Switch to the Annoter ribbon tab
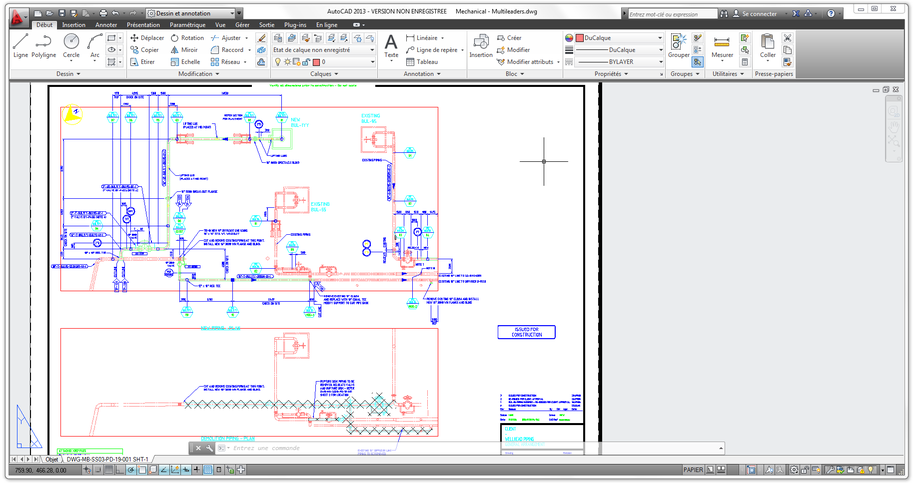Image resolution: width=914 pixels, height=483 pixels. click(106, 24)
